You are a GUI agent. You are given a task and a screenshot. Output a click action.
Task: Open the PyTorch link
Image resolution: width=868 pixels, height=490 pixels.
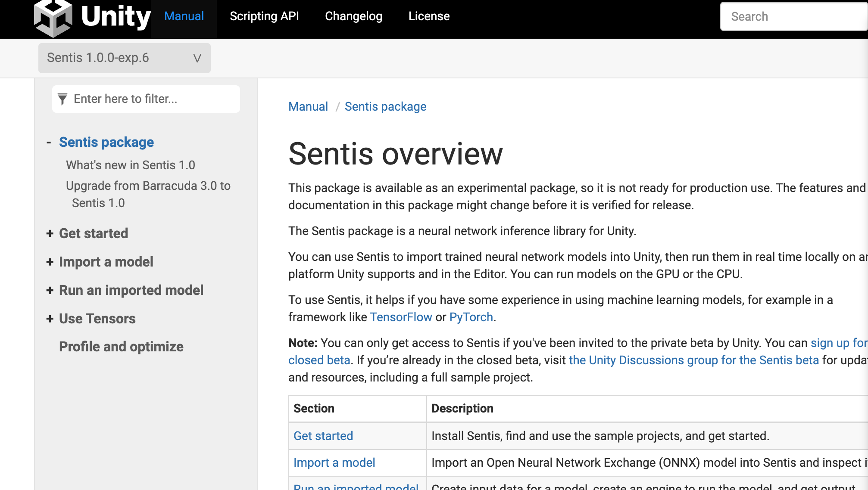[471, 317]
